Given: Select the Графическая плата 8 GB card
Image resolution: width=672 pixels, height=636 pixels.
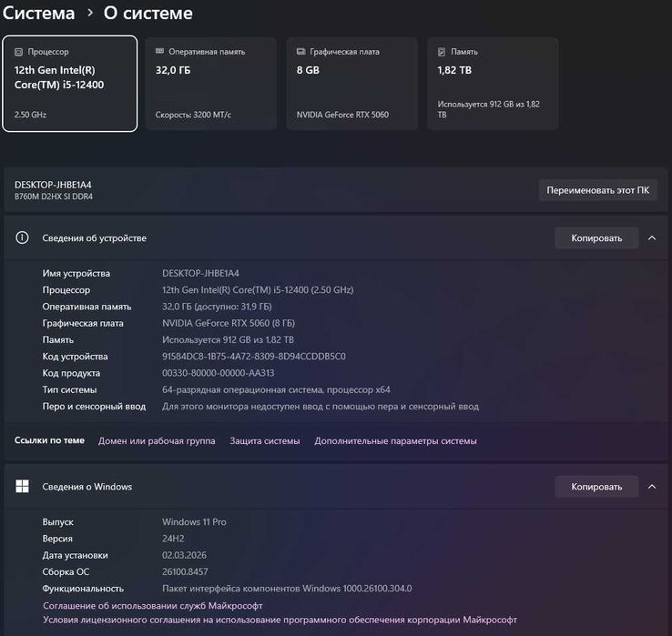Looking at the screenshot, I should click(351, 84).
